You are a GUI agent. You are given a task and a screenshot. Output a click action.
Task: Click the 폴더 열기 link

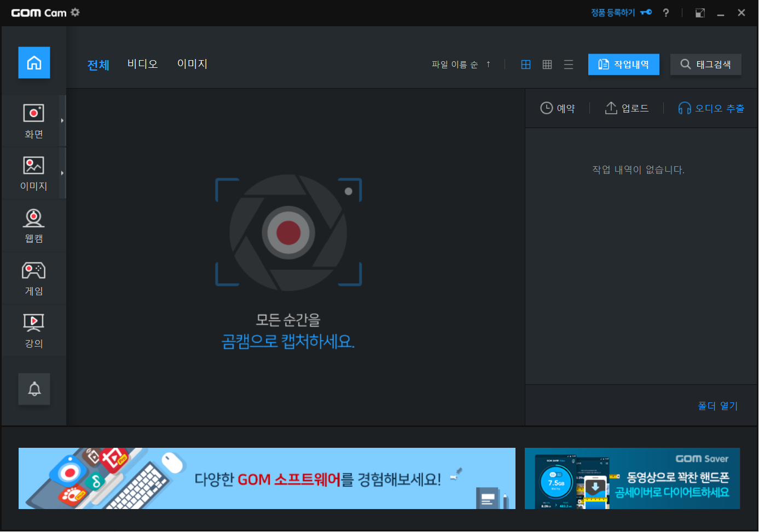point(718,406)
